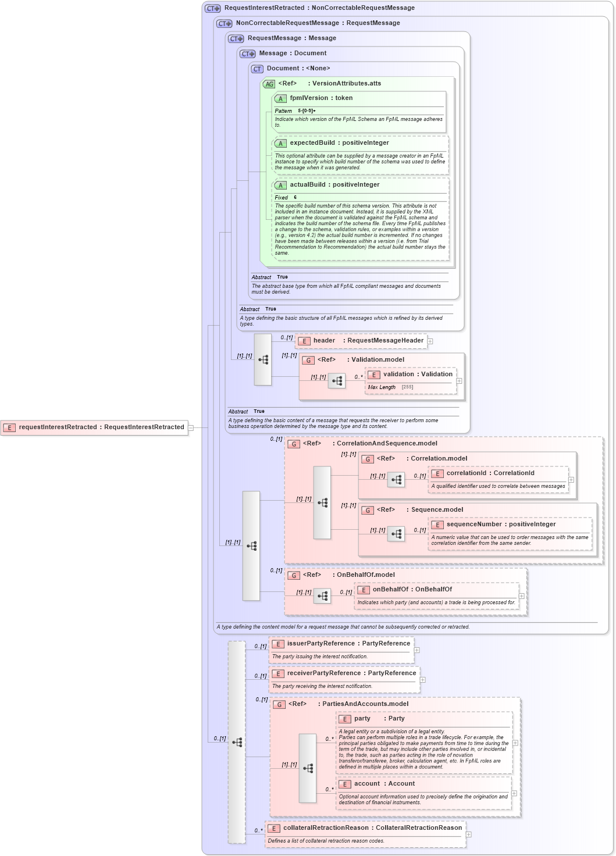Expand the header RequestMessageHeader element
Image resolution: width=616 pixels, height=856 pixels.
coord(430,341)
